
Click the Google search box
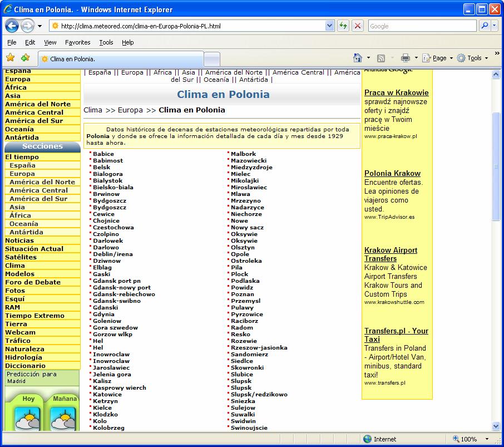[x=422, y=26]
